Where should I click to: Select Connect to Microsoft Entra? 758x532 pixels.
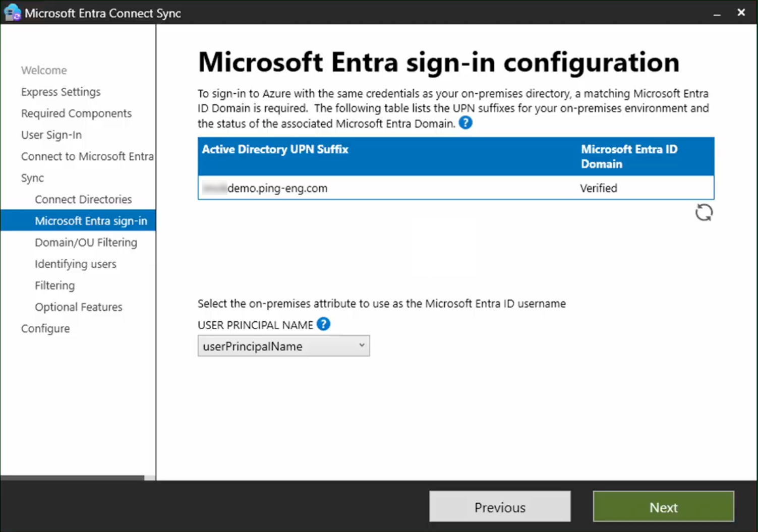[x=87, y=156]
